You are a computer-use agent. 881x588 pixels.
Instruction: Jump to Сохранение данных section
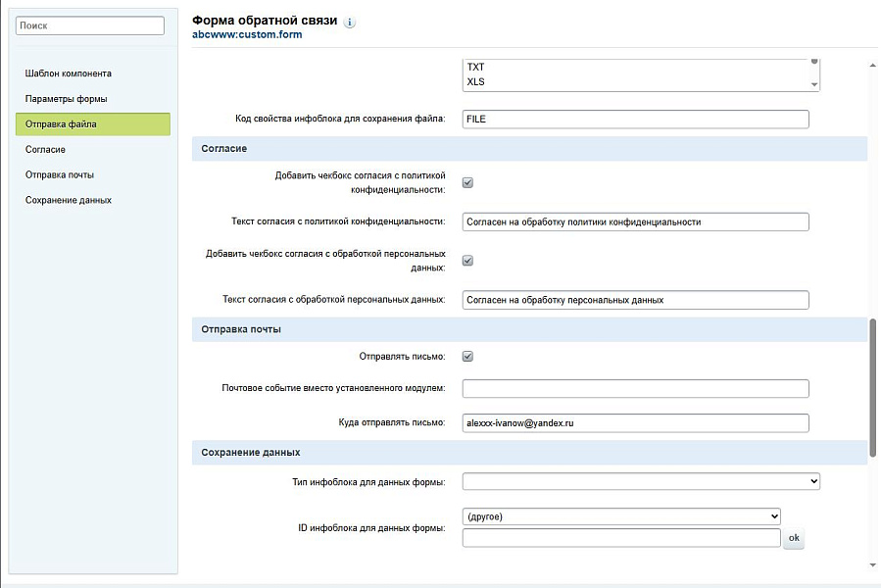pos(69,200)
